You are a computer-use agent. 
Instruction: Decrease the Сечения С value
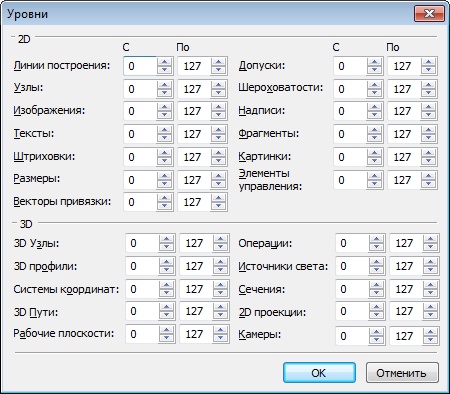(x=376, y=293)
